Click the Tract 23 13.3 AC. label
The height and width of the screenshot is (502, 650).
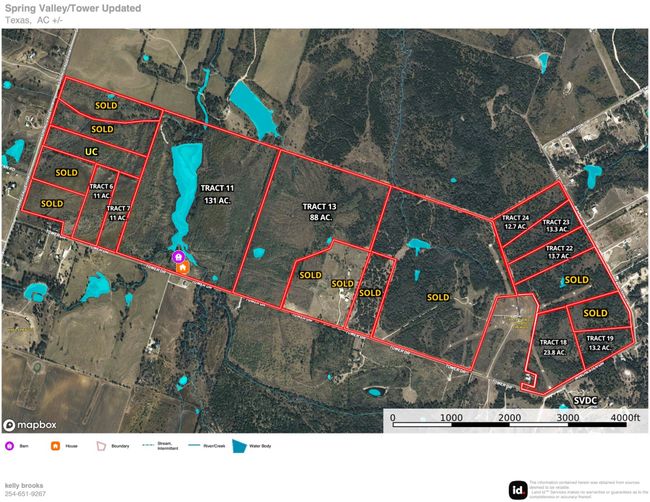click(x=556, y=227)
